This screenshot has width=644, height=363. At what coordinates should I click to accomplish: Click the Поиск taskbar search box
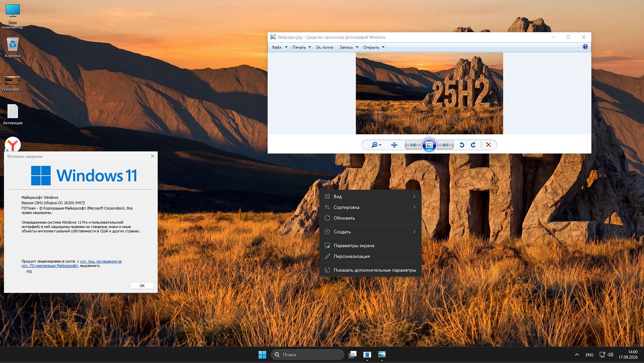pos(308,355)
